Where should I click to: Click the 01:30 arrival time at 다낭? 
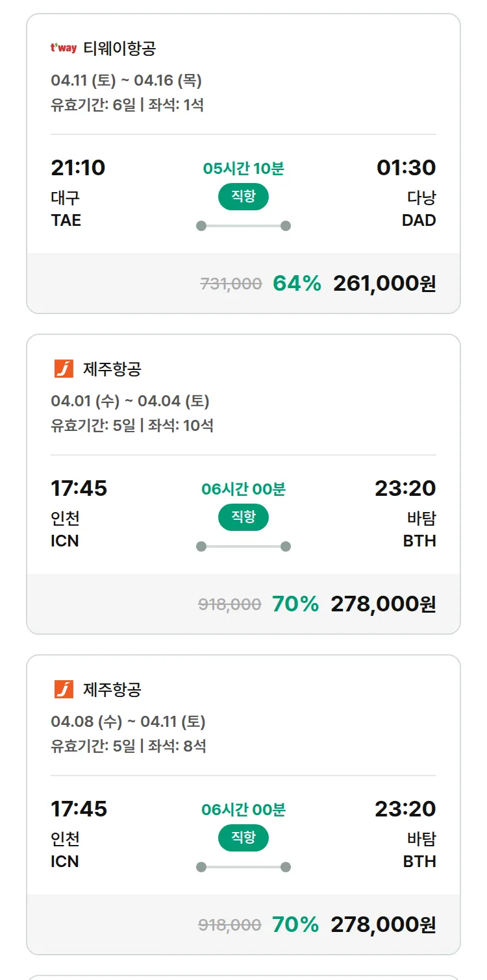click(406, 167)
